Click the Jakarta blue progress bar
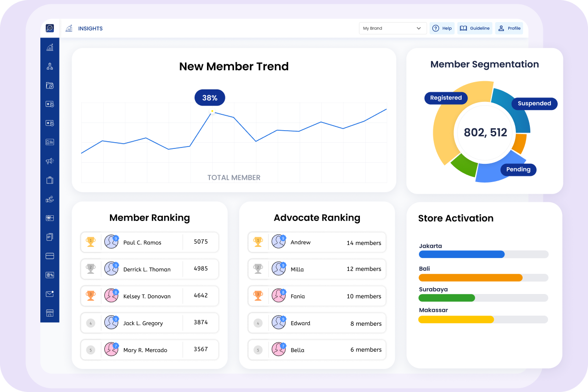Screen dimensions: 588x392 coord(462,255)
